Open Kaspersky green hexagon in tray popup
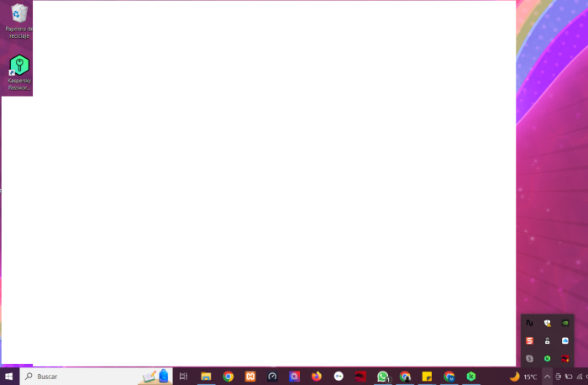The height and width of the screenshot is (385, 588). [548, 359]
